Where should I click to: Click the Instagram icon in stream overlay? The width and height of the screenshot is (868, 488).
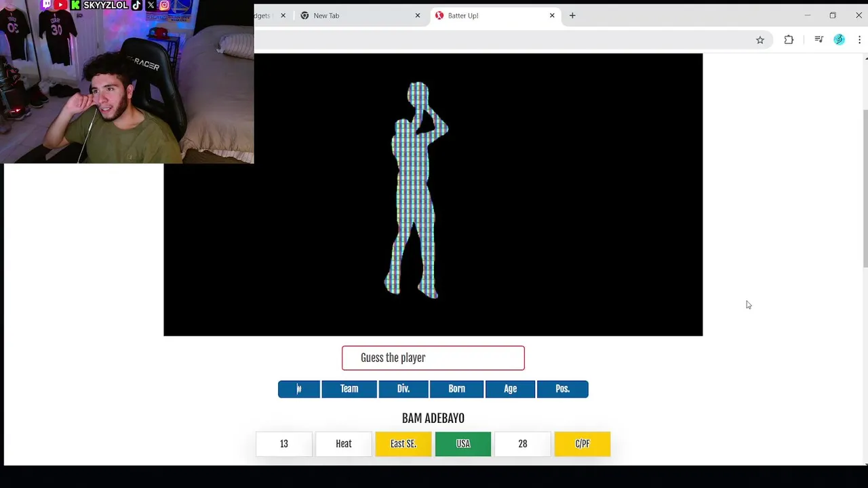[164, 5]
